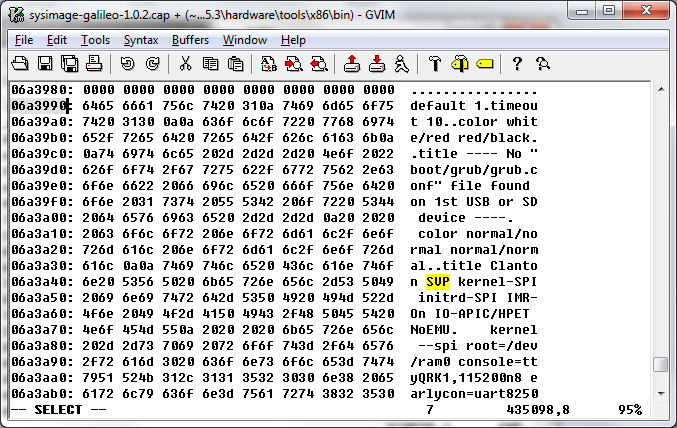Click the Save file floppy icon
This screenshot has height=428, width=677.
[x=45, y=64]
